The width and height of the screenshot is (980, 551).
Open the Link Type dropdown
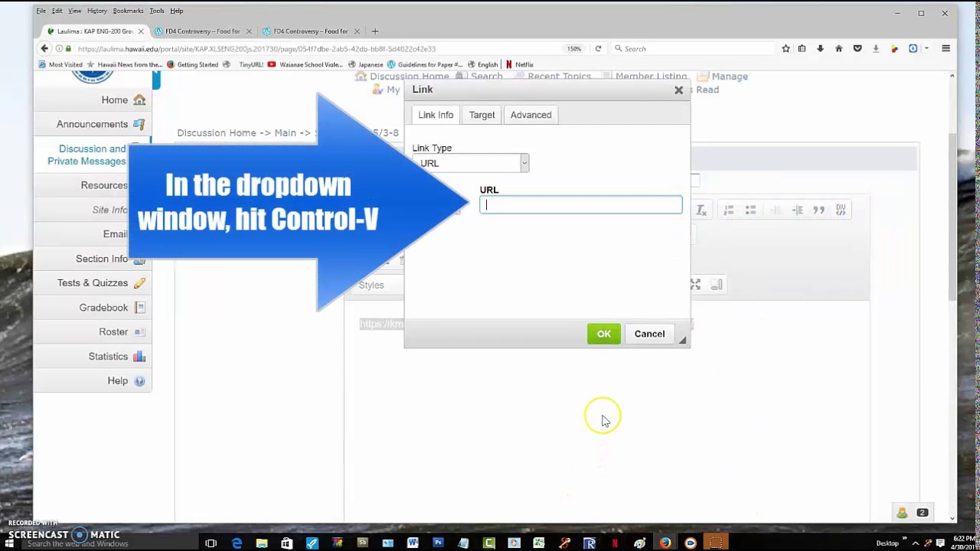tap(470, 163)
